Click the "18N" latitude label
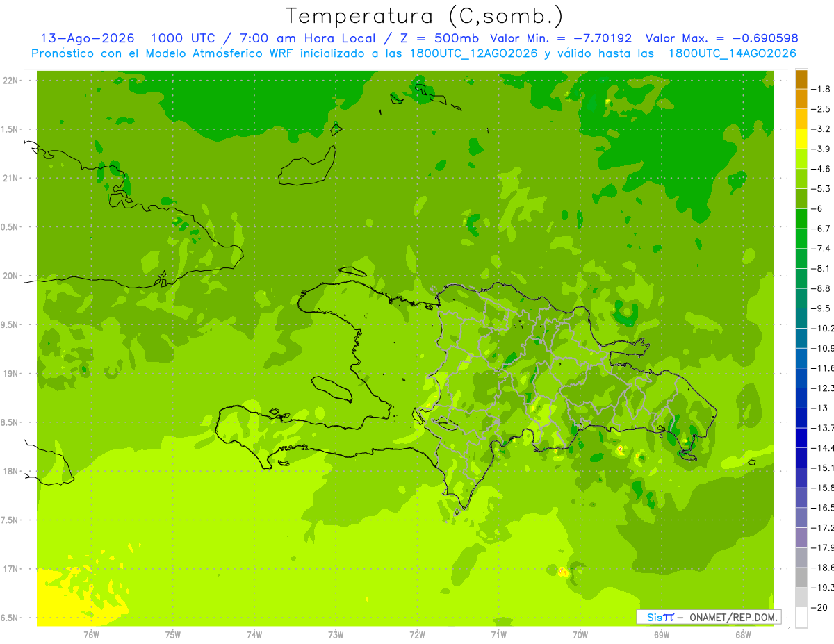Image resolution: width=834 pixels, height=644 pixels. coord(12,471)
